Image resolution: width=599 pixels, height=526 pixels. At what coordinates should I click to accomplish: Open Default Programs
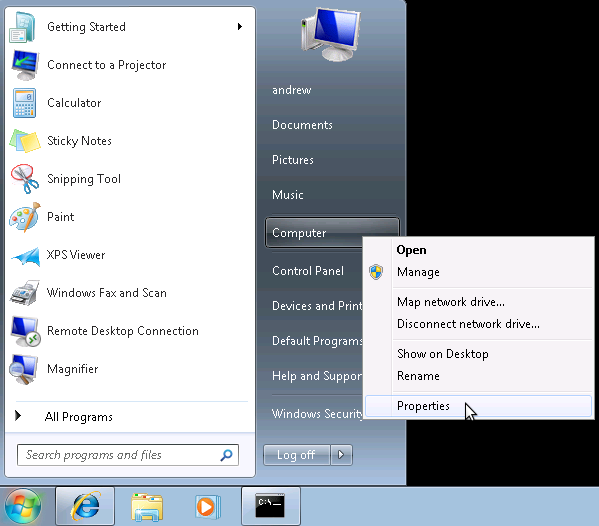(x=317, y=340)
